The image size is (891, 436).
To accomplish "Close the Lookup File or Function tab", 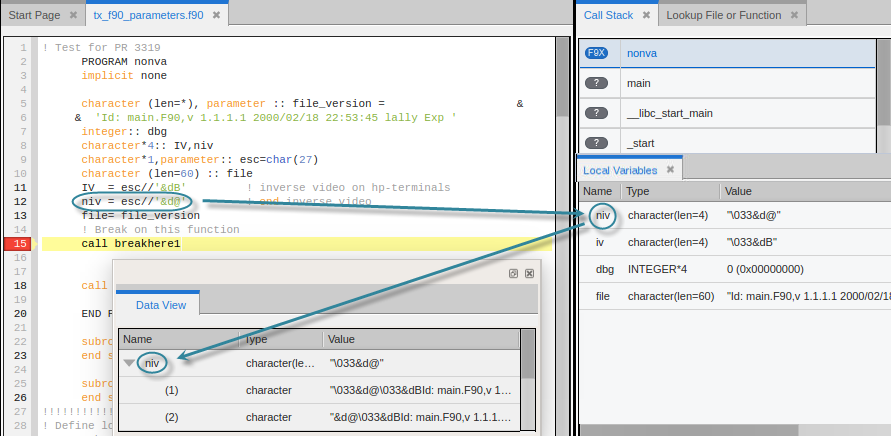I will pyautogui.click(x=794, y=16).
